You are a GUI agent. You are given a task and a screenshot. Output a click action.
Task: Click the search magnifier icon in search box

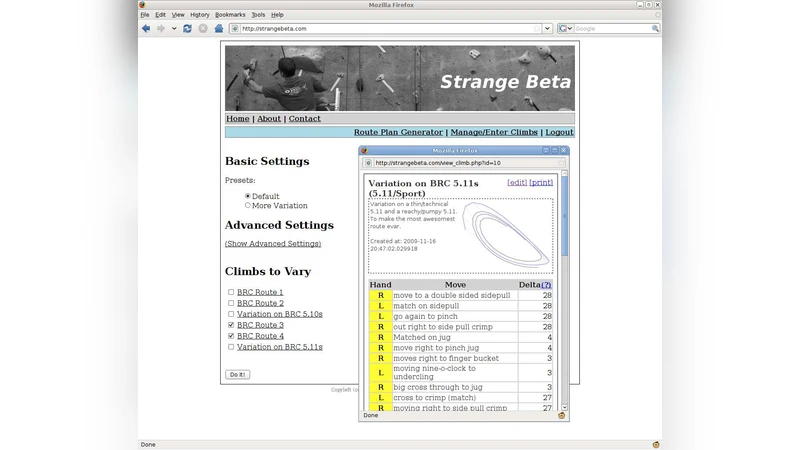coord(655,28)
